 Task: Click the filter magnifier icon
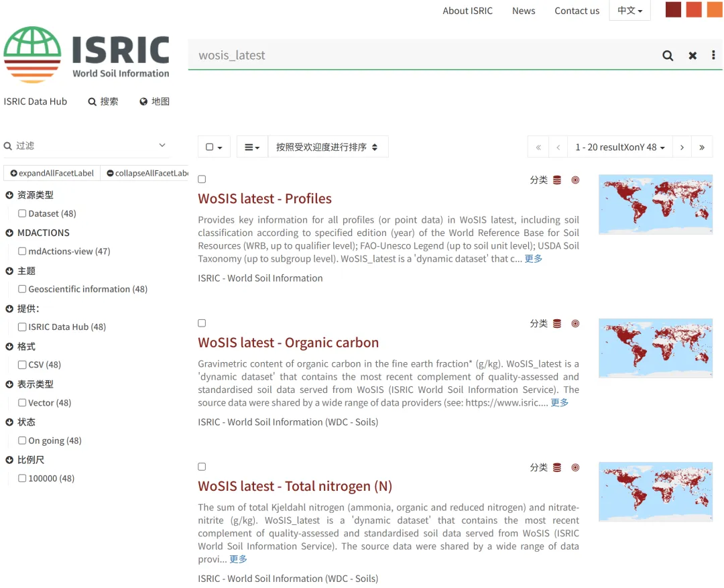point(8,146)
